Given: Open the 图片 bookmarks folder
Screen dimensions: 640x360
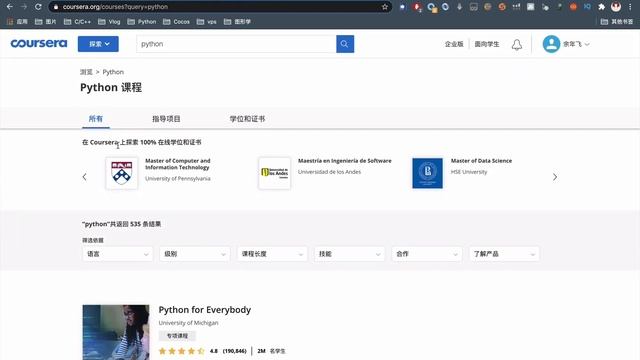Looking at the screenshot, I should click(45, 22).
